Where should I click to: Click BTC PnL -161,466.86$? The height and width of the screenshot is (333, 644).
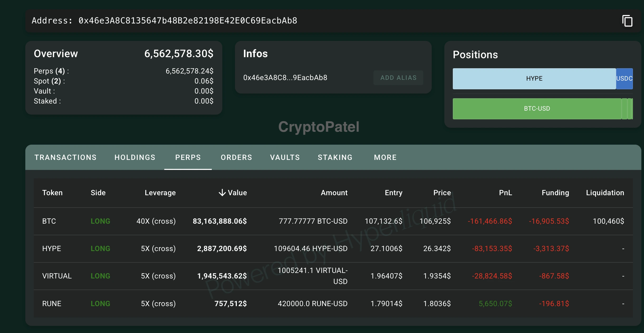pos(490,221)
